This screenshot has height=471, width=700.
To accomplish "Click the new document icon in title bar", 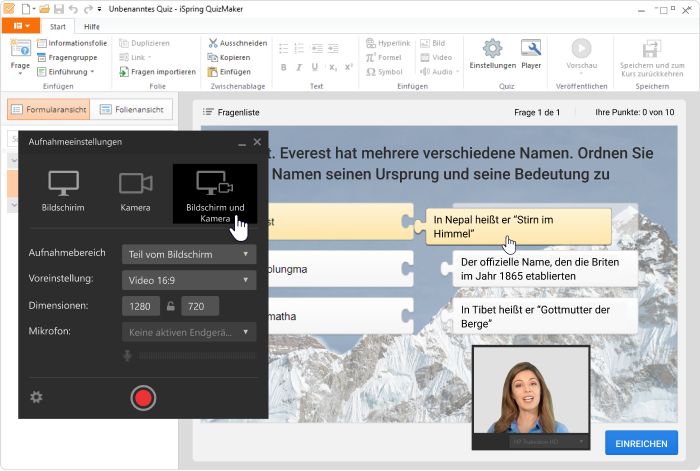I will click(26, 9).
